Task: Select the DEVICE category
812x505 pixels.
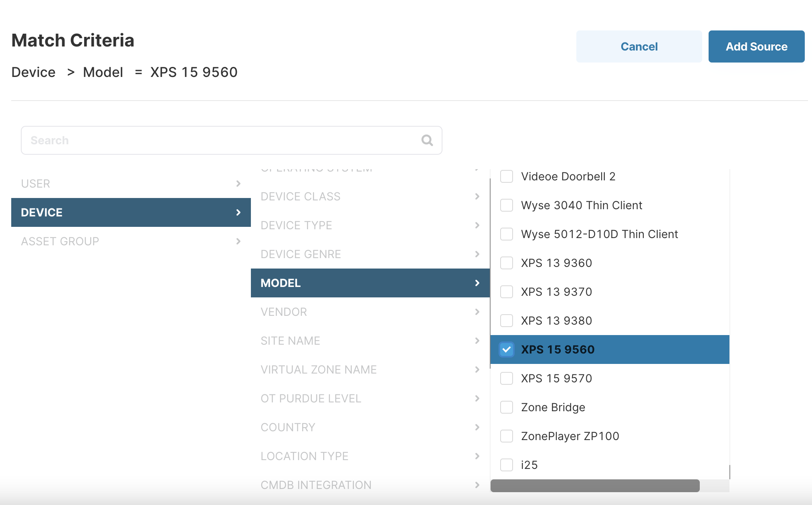Action: point(131,212)
